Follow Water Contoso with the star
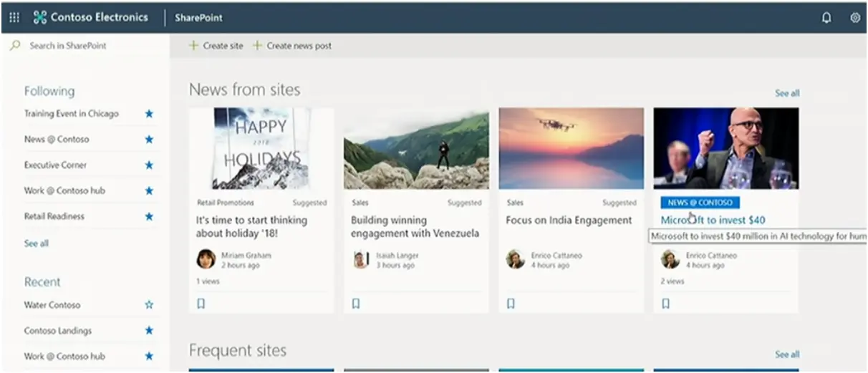 (x=149, y=305)
